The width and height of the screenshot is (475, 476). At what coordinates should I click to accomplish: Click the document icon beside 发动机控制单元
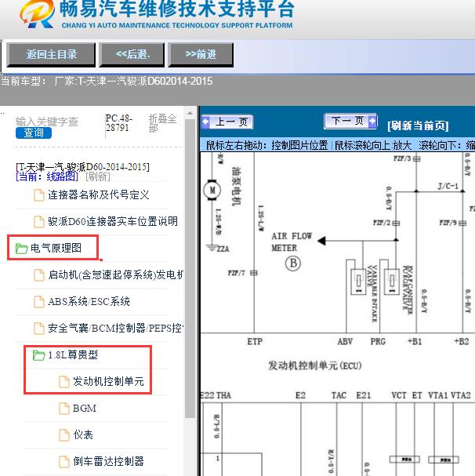tap(63, 382)
